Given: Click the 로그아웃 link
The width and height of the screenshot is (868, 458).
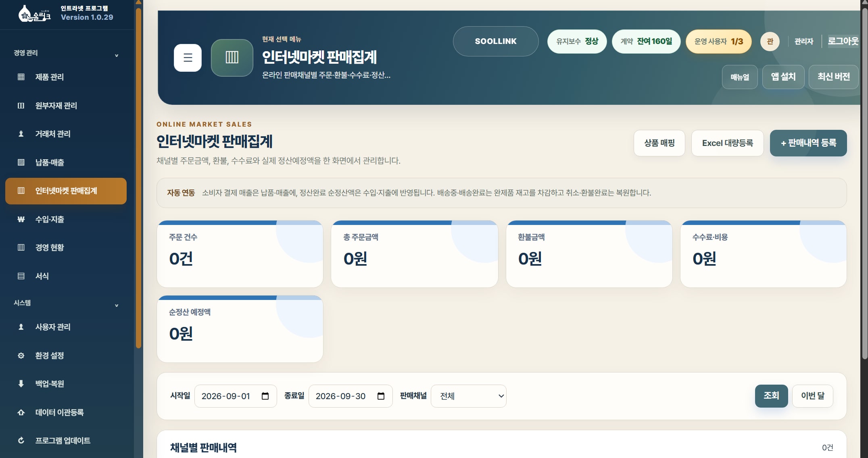Looking at the screenshot, I should [843, 41].
